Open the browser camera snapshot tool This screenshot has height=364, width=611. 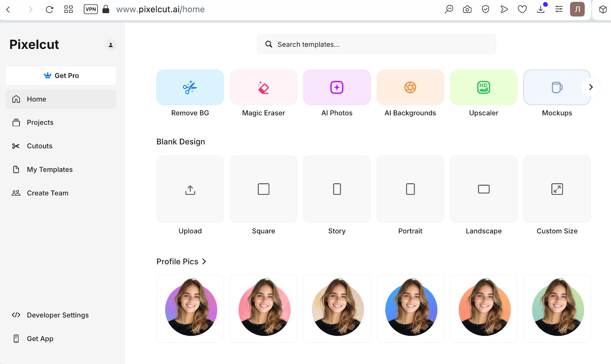click(467, 10)
